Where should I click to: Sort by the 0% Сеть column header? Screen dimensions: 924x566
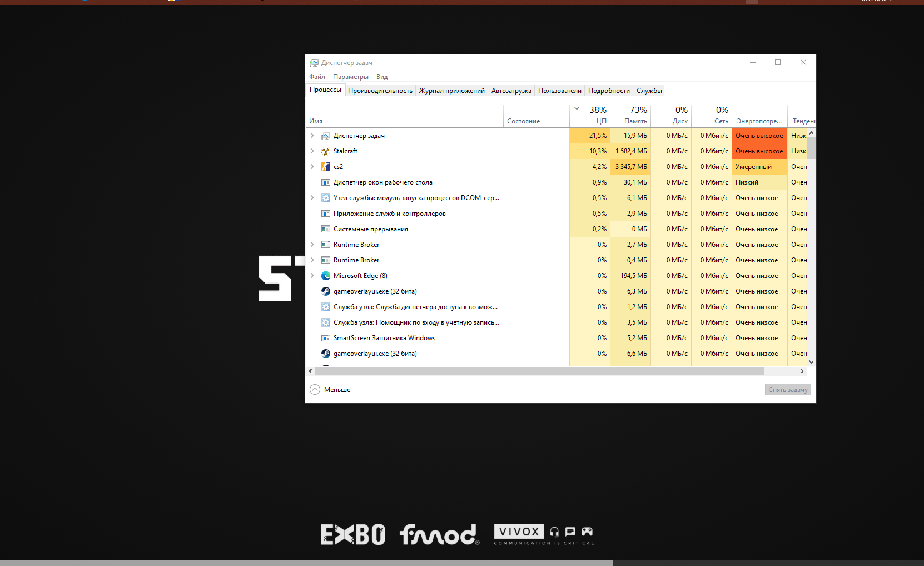712,115
